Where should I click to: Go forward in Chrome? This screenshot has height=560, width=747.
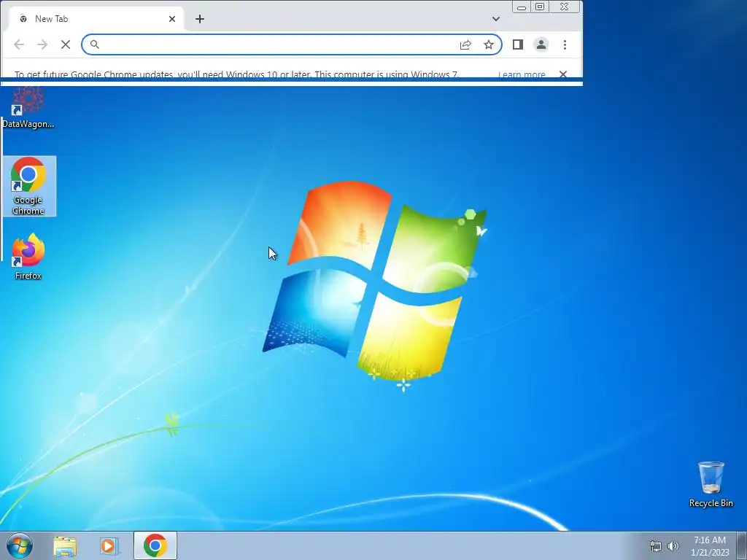coord(42,44)
